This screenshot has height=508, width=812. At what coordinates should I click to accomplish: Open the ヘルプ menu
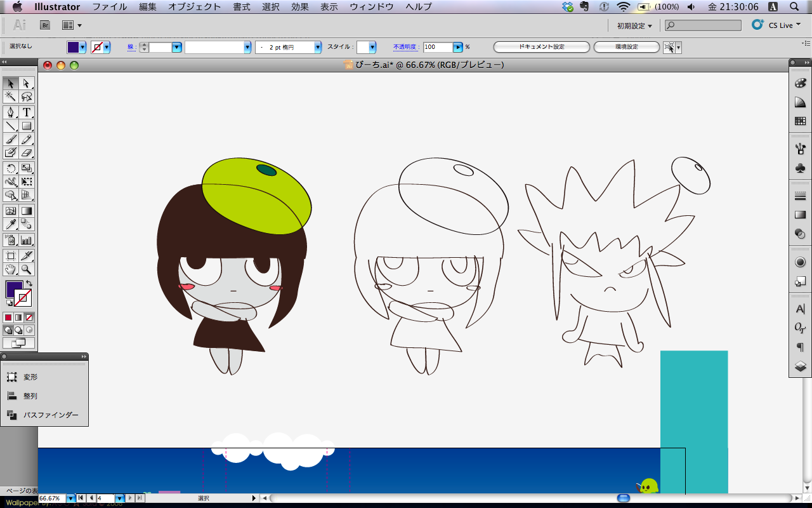tap(419, 7)
